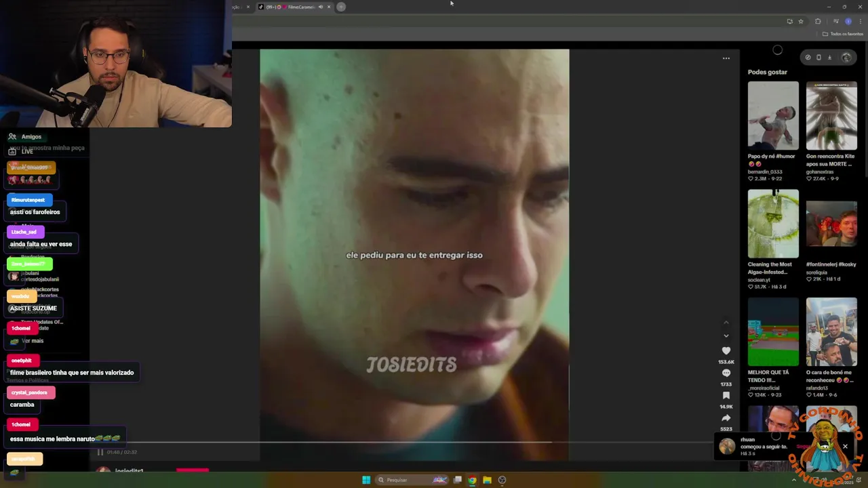Mute audio via tab speaker icon

pos(320,7)
